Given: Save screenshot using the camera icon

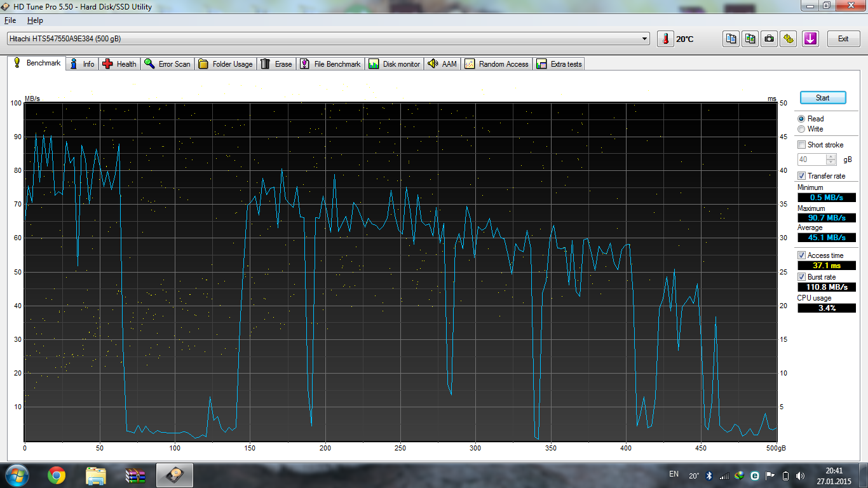Looking at the screenshot, I should pyautogui.click(x=770, y=39).
